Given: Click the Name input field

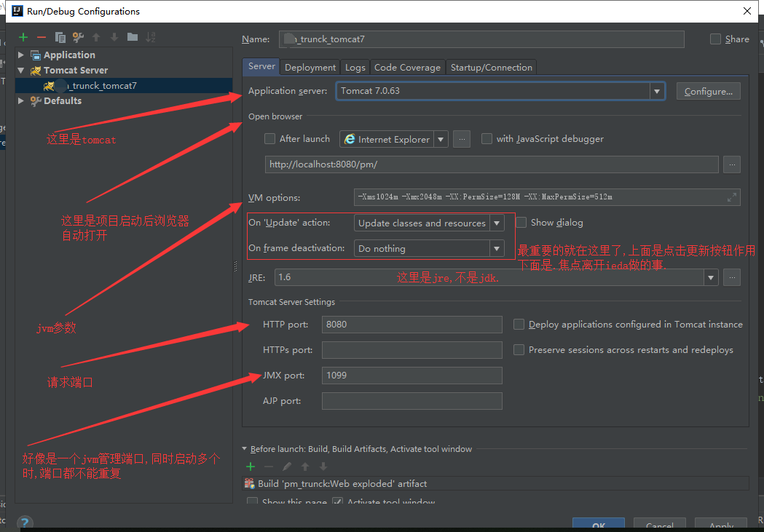Looking at the screenshot, I should (481, 39).
